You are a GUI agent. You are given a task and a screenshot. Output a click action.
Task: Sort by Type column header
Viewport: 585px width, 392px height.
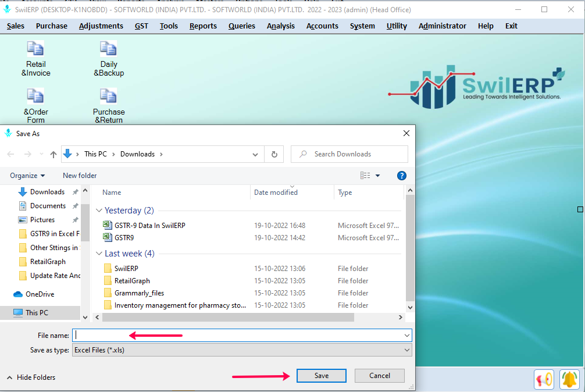click(345, 193)
